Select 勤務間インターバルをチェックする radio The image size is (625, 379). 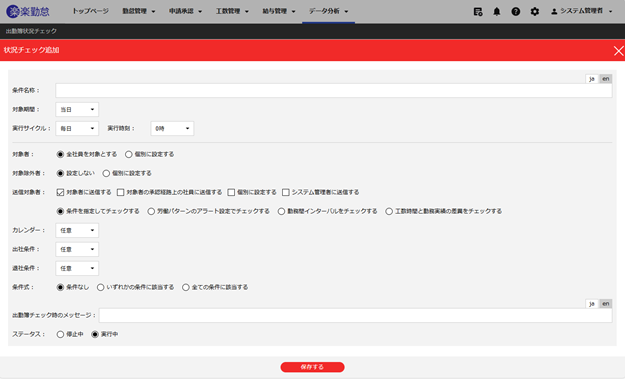(281, 212)
